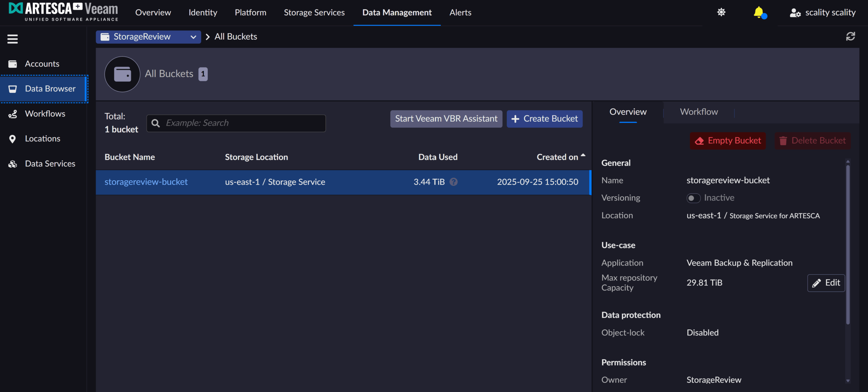The height and width of the screenshot is (392, 868).
Task: Toggle the Versioning switch
Action: pos(693,198)
